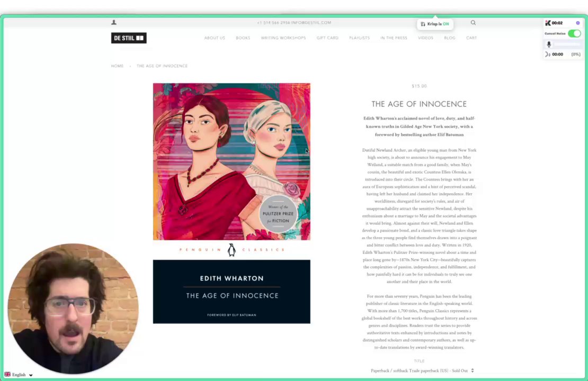Click the microphone icon in Krisp panel
This screenshot has width=588, height=381.
[549, 44]
